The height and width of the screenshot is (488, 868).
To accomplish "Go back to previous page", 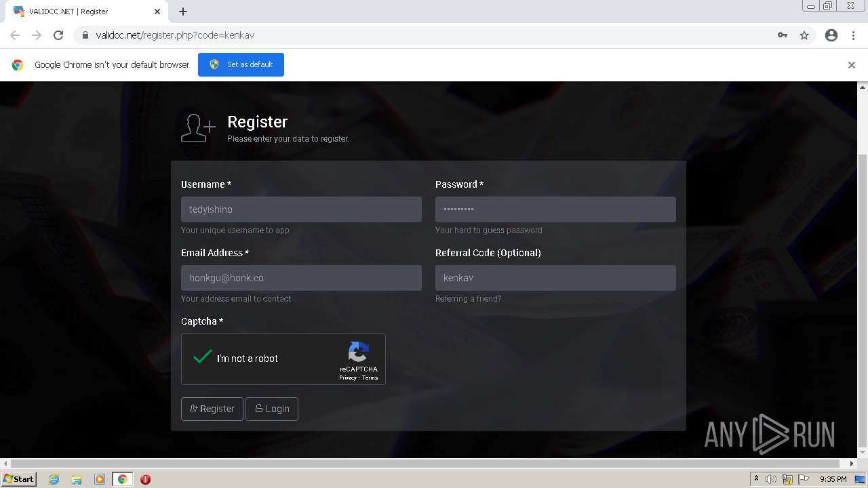I will click(15, 35).
